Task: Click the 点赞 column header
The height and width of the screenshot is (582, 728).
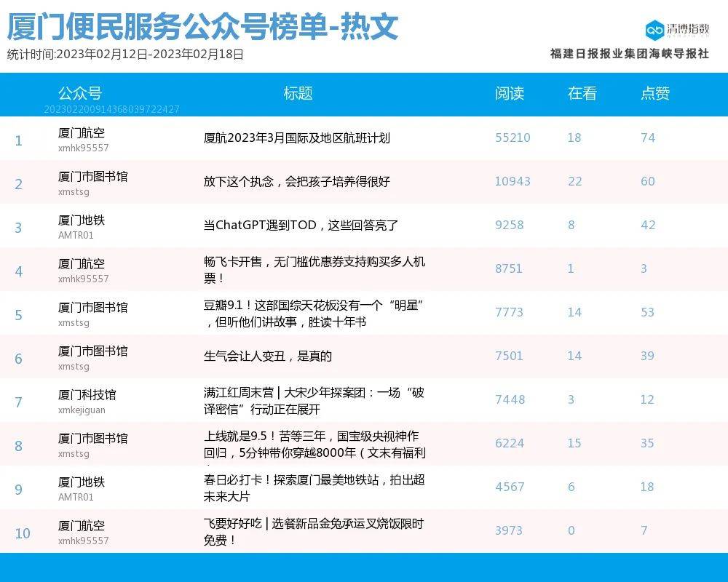Action: coord(655,93)
